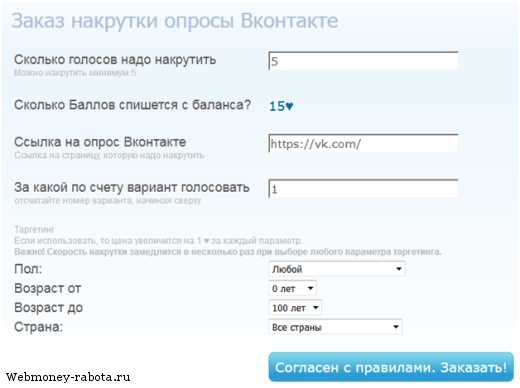Click the vote option number field
The height and width of the screenshot is (388, 520).
pyautogui.click(x=363, y=189)
